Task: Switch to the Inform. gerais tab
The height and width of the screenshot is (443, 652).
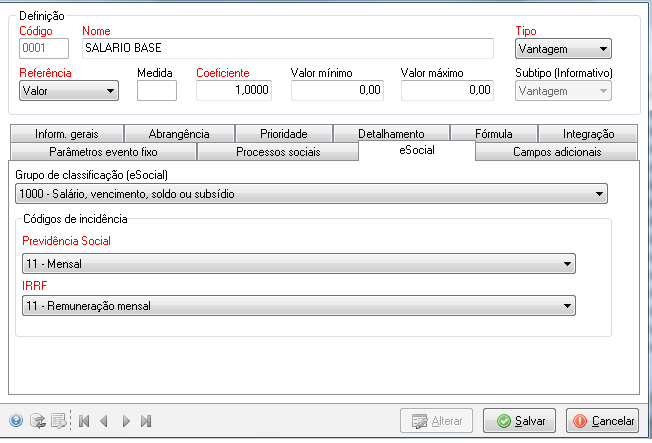Action: click(x=67, y=133)
